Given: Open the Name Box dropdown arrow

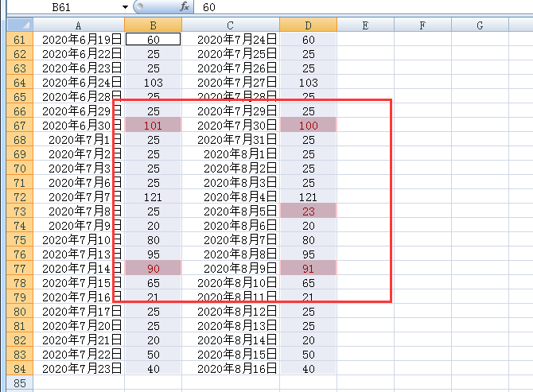Looking at the screenshot, I should click(125, 7).
